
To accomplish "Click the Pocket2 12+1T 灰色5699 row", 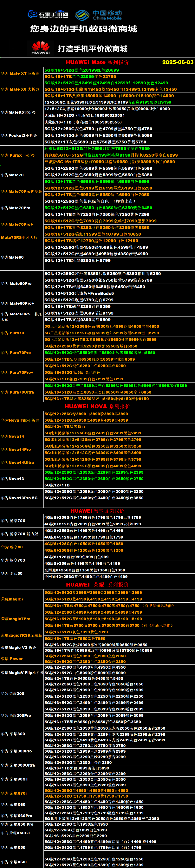I will 119,142.
